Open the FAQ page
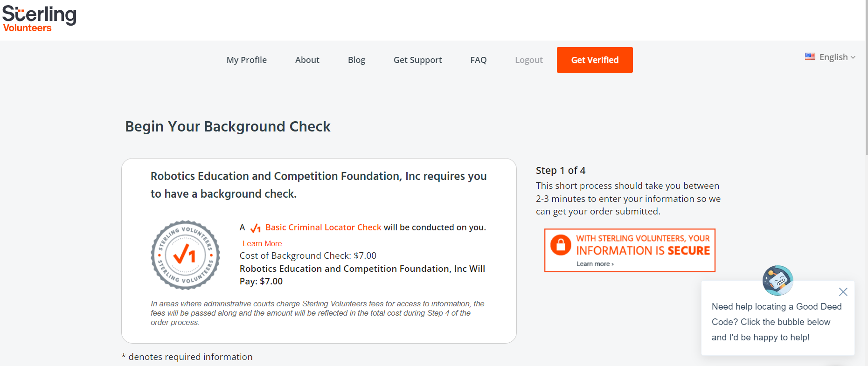The image size is (868, 366). coord(479,60)
